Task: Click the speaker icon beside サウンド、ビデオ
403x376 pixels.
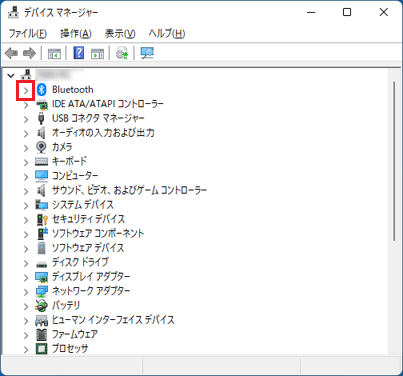Action: click(x=41, y=190)
